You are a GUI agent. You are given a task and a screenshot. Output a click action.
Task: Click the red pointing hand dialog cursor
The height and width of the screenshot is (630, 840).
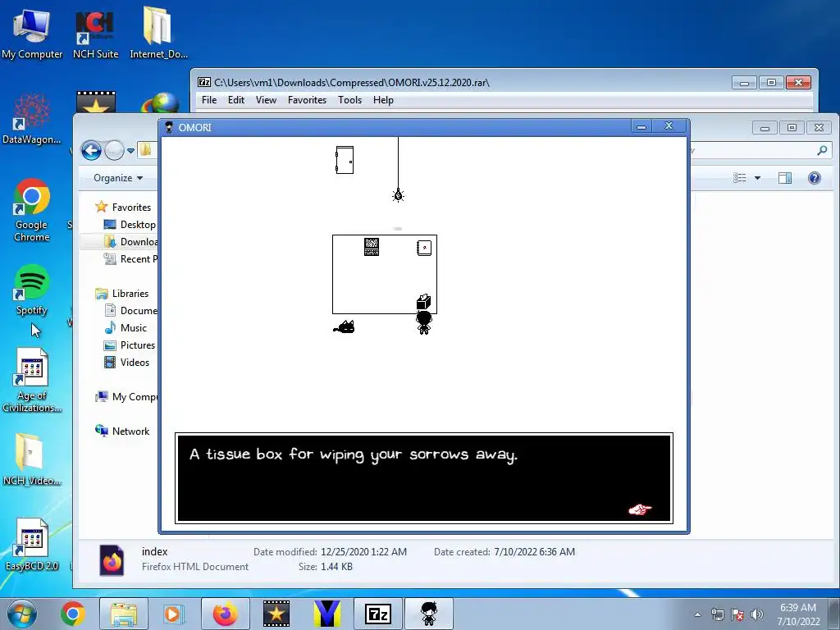640,509
